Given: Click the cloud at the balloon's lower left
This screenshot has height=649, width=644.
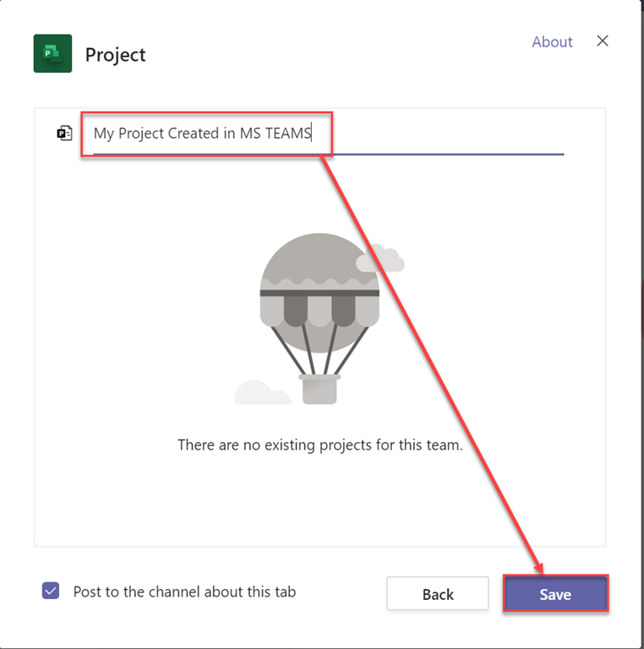Looking at the screenshot, I should [262, 392].
